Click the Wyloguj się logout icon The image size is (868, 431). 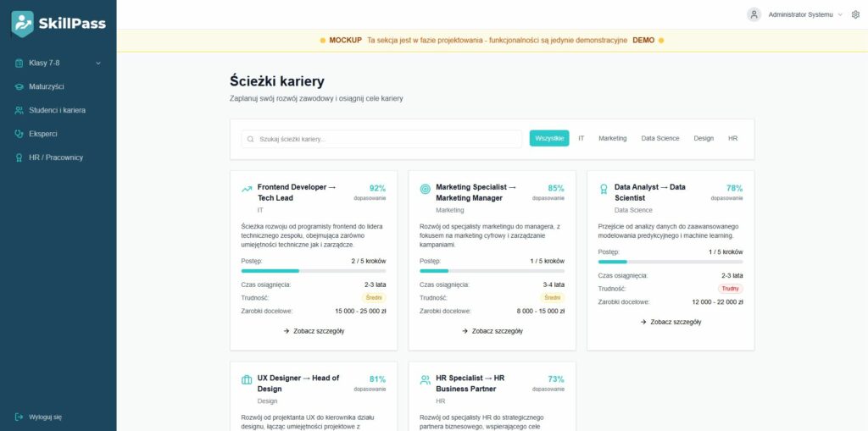point(19,417)
